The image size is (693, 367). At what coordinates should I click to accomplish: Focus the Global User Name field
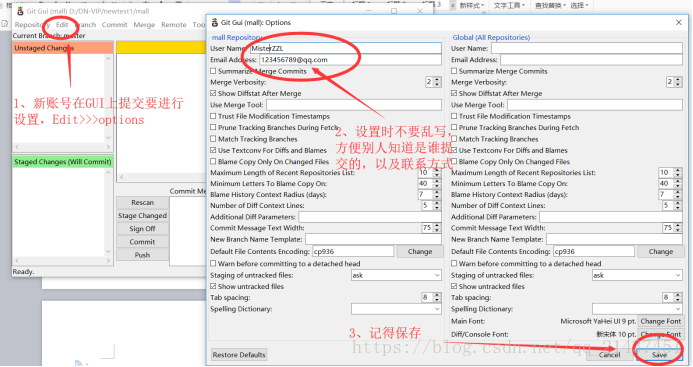point(586,48)
